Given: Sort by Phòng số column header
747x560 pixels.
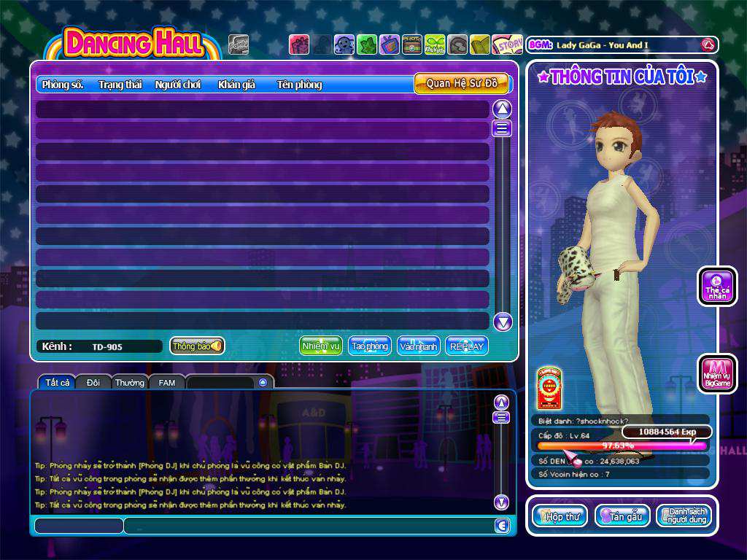Looking at the screenshot, I should pyautogui.click(x=63, y=85).
